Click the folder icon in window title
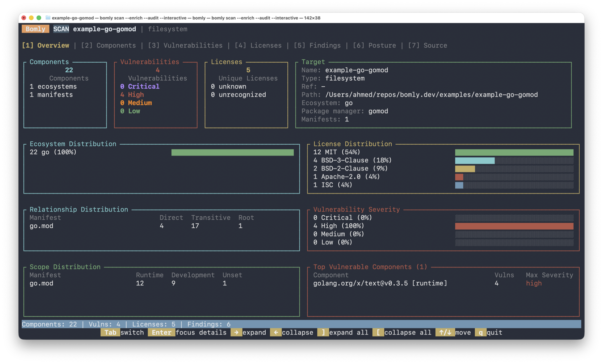 (x=48, y=18)
